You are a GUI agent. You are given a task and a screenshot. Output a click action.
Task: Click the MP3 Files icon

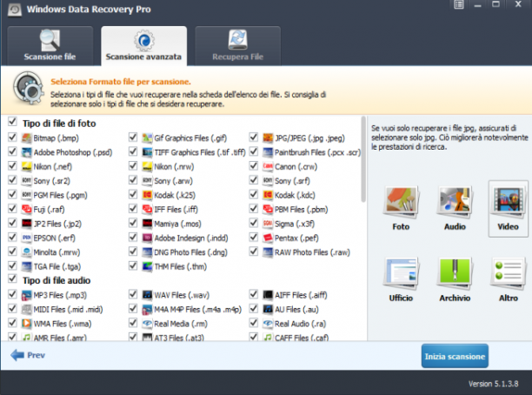coord(26,295)
